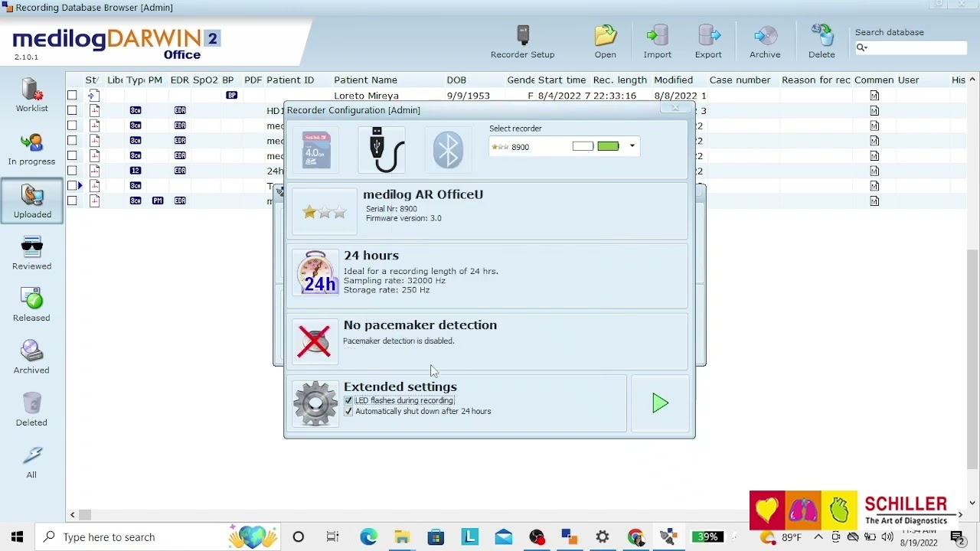Toggle LED flashes during recording
980x551 pixels.
point(348,400)
